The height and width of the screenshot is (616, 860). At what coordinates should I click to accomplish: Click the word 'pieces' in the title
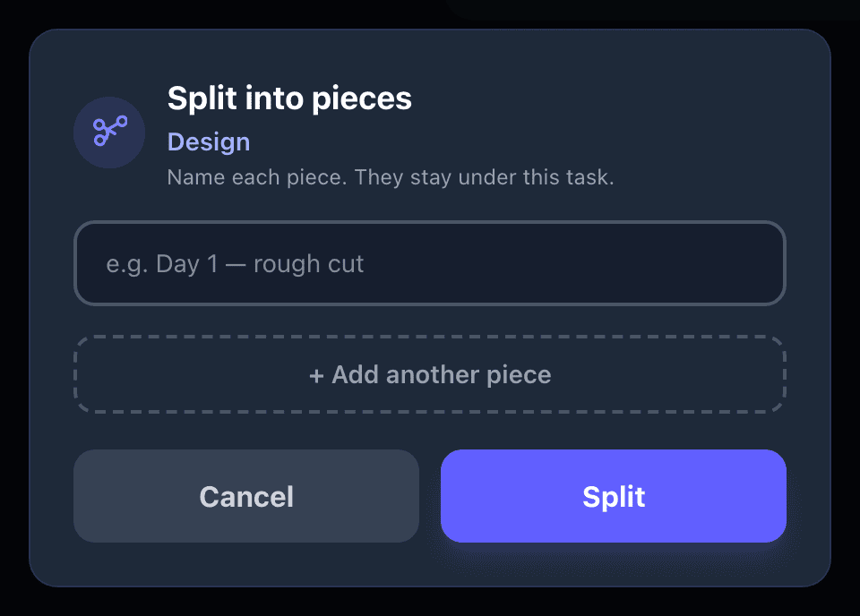(361, 99)
